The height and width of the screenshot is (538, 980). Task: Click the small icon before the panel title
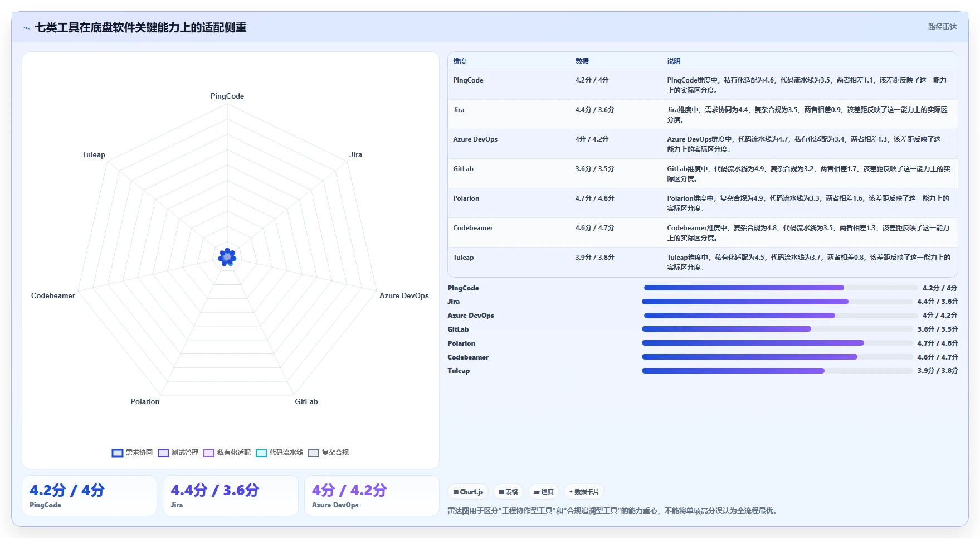pos(26,28)
